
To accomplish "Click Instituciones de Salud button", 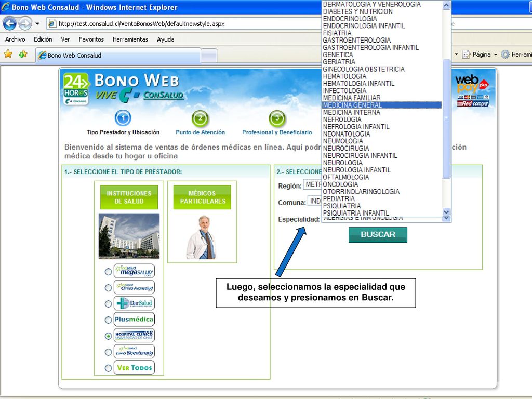I will click(x=129, y=197).
